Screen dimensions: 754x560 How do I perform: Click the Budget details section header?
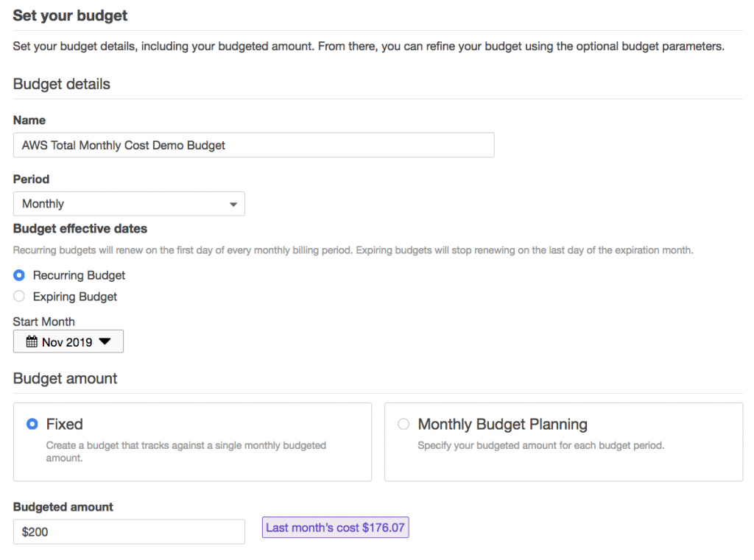61,84
